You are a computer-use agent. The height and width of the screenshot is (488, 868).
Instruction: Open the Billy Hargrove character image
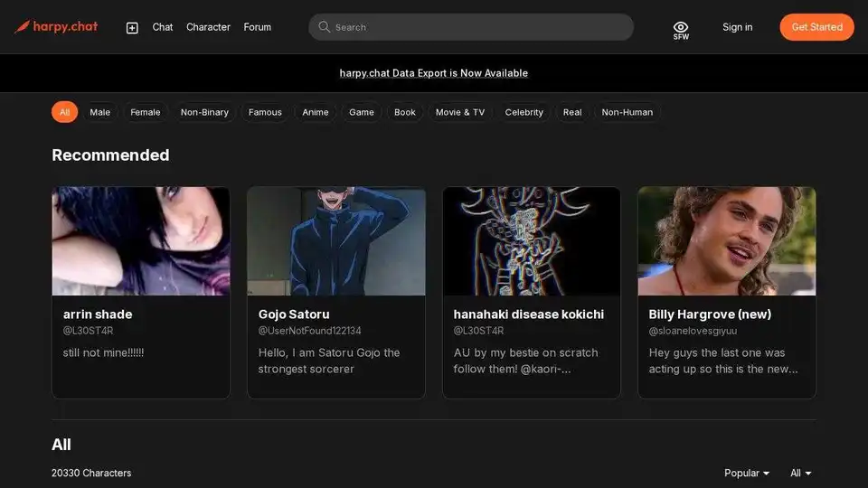click(726, 240)
